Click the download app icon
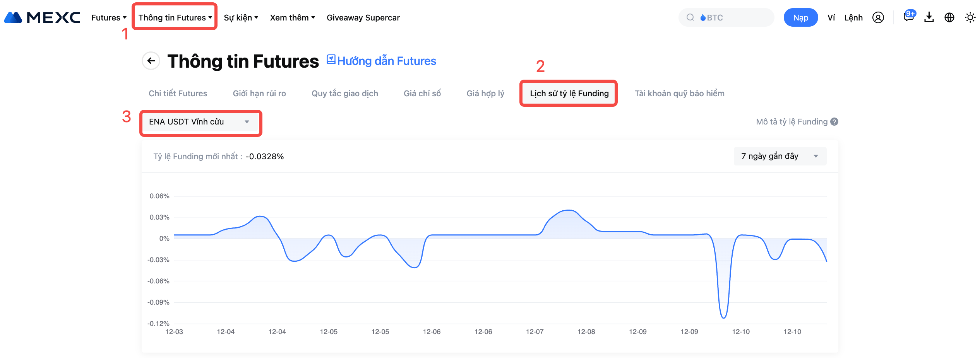980x358 pixels. pos(929,17)
